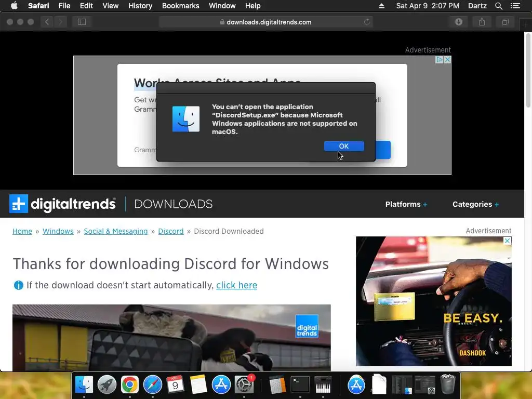This screenshot has width=532, height=399.
Task: Open Safari from the Dock
Action: pos(153,384)
